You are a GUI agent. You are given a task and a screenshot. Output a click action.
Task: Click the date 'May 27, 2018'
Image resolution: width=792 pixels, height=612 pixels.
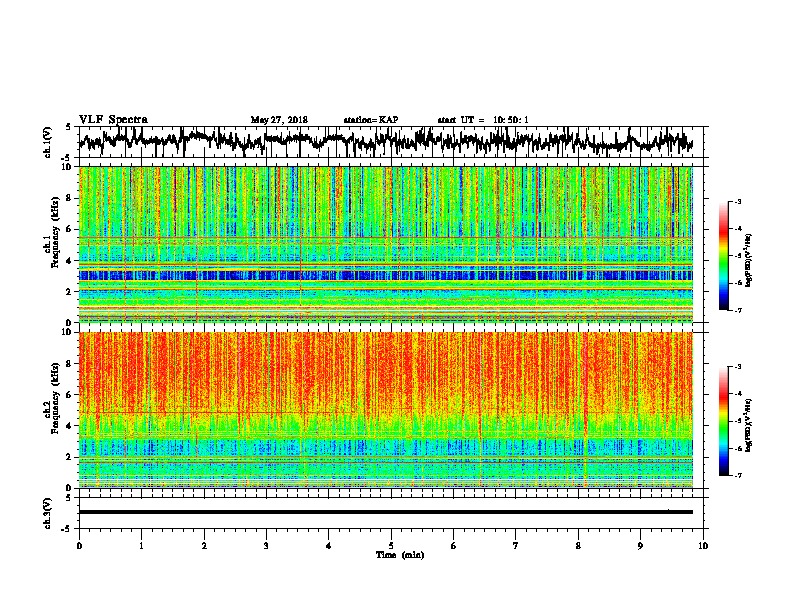(x=279, y=120)
